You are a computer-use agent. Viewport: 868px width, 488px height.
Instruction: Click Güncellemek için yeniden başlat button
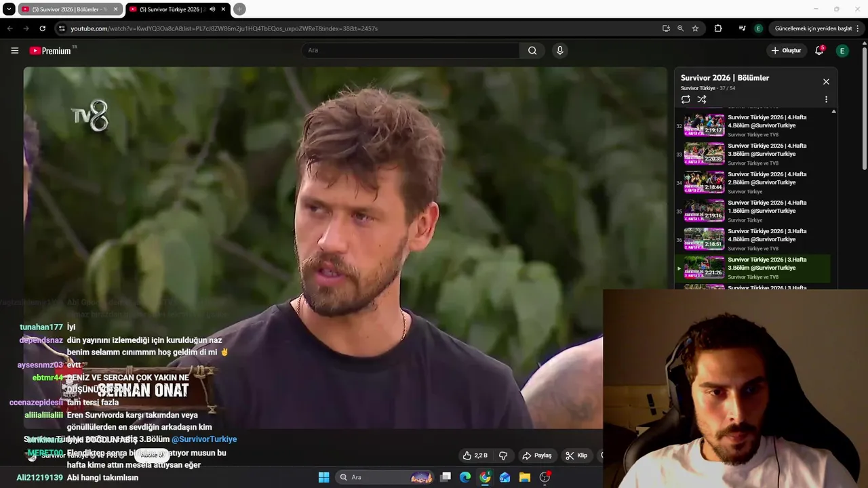[x=812, y=28]
